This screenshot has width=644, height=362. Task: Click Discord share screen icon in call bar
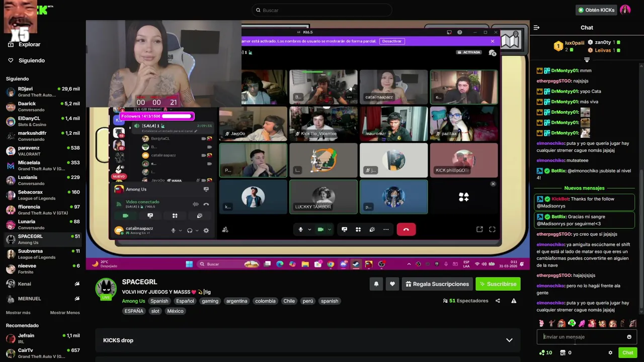coord(344,230)
